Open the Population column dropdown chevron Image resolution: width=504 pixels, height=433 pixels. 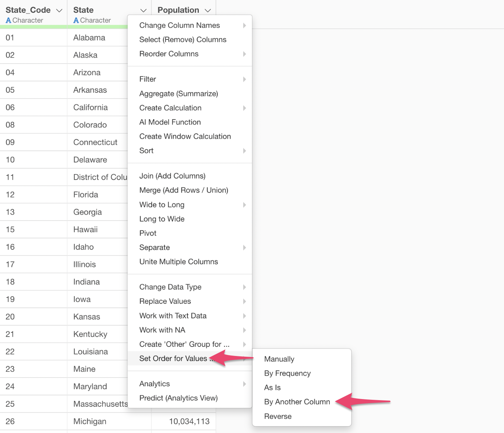coord(208,11)
